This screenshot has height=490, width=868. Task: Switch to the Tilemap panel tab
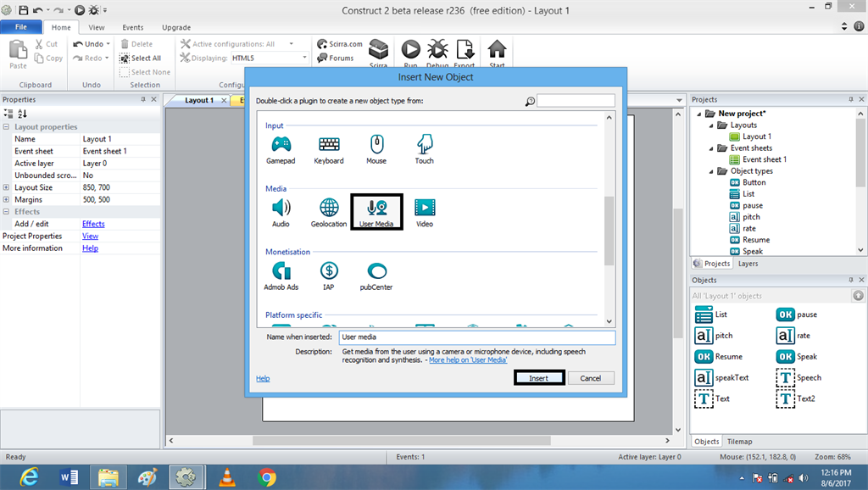pyautogui.click(x=739, y=442)
